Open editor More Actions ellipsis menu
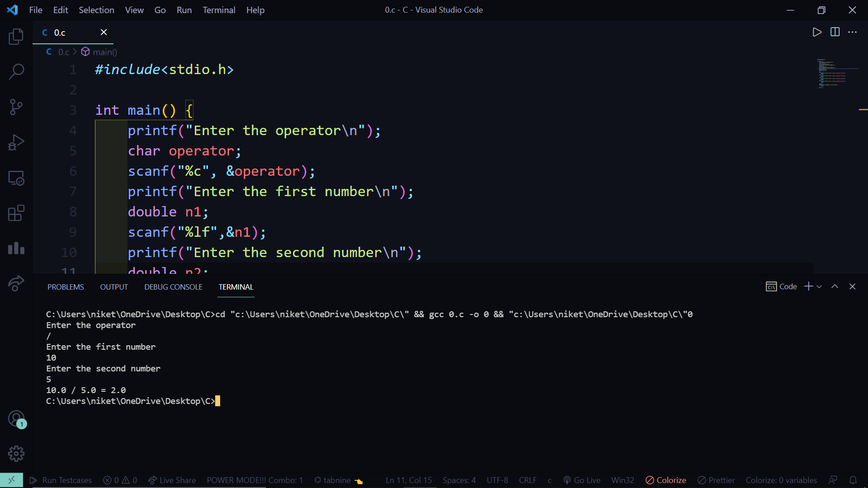 (x=852, y=32)
